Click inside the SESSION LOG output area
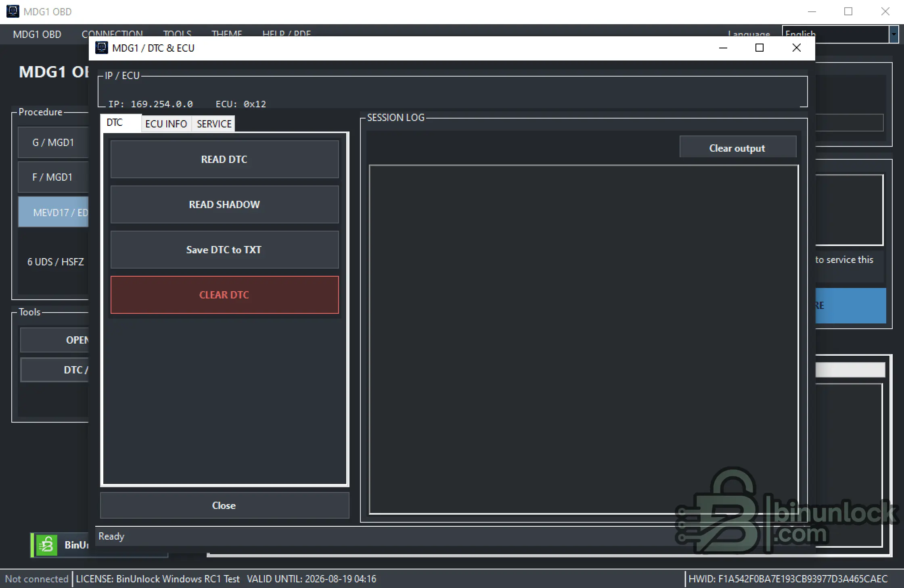Screen dimensions: 904x588 [x=584, y=340]
